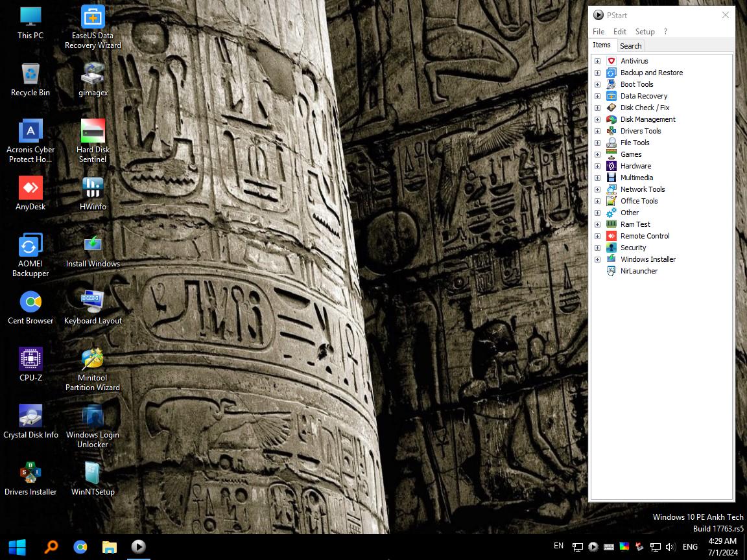Expand the Network Tools group

click(x=597, y=189)
